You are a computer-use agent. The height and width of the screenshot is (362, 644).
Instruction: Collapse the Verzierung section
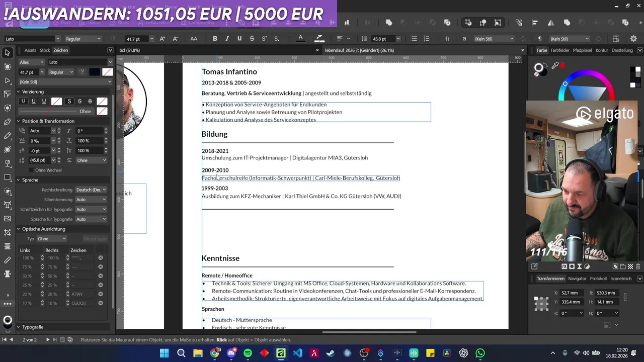[18, 92]
